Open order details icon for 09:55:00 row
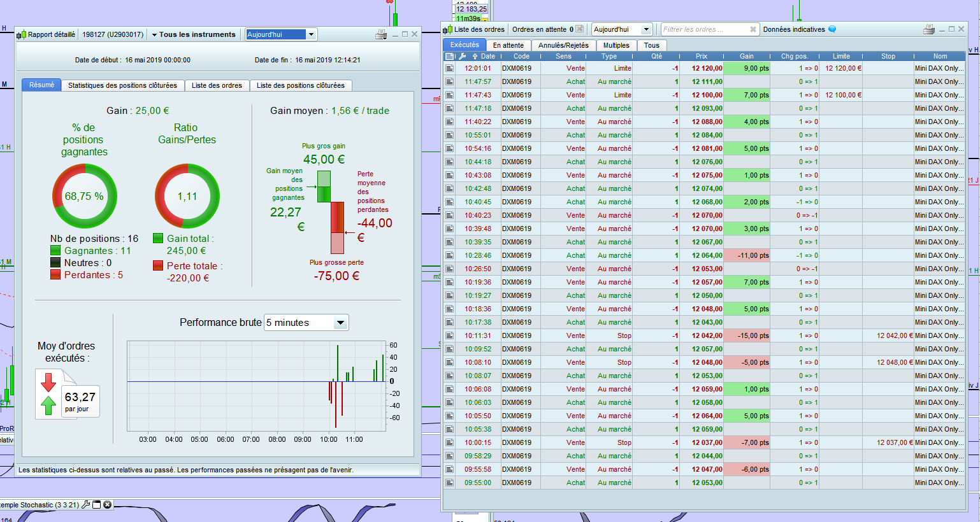 click(x=449, y=483)
